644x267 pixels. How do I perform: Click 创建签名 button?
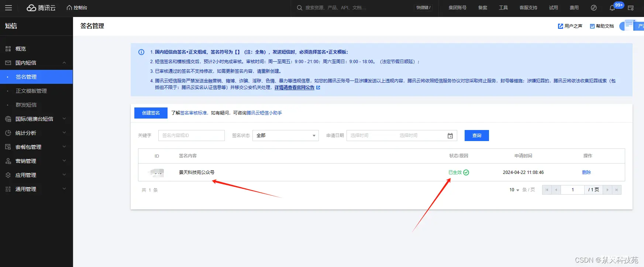tap(151, 113)
